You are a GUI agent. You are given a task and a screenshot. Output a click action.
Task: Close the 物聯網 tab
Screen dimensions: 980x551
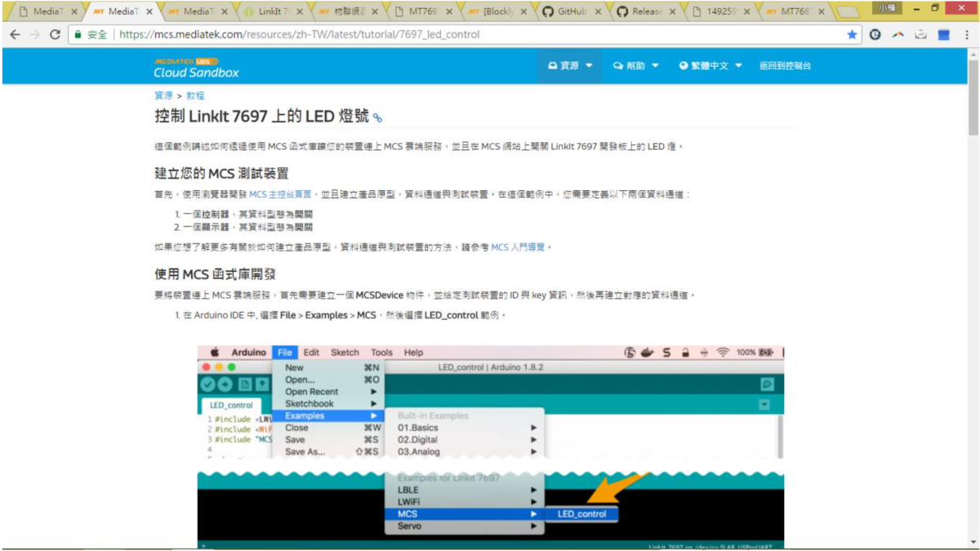point(374,12)
